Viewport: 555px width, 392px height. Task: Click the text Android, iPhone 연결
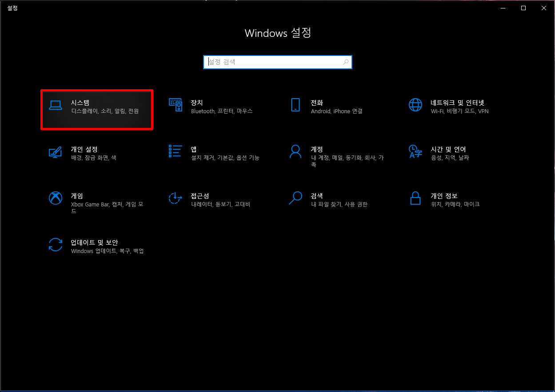[337, 111]
